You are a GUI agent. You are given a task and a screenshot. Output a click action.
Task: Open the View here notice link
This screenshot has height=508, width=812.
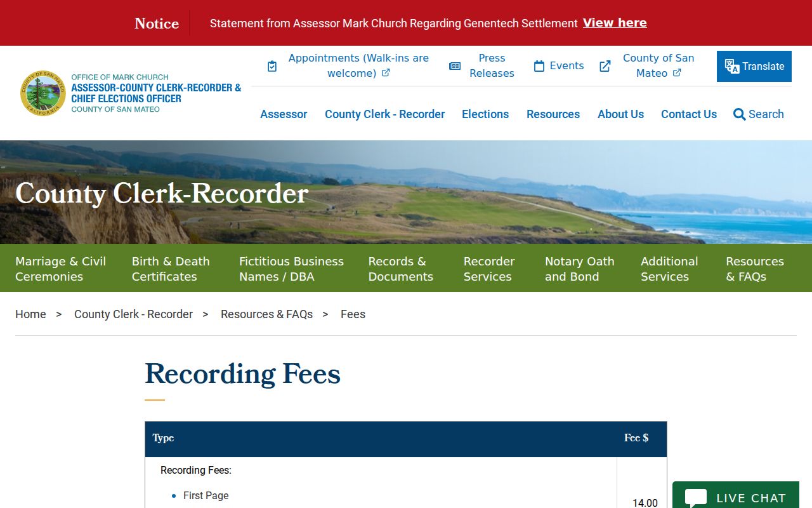coord(615,23)
